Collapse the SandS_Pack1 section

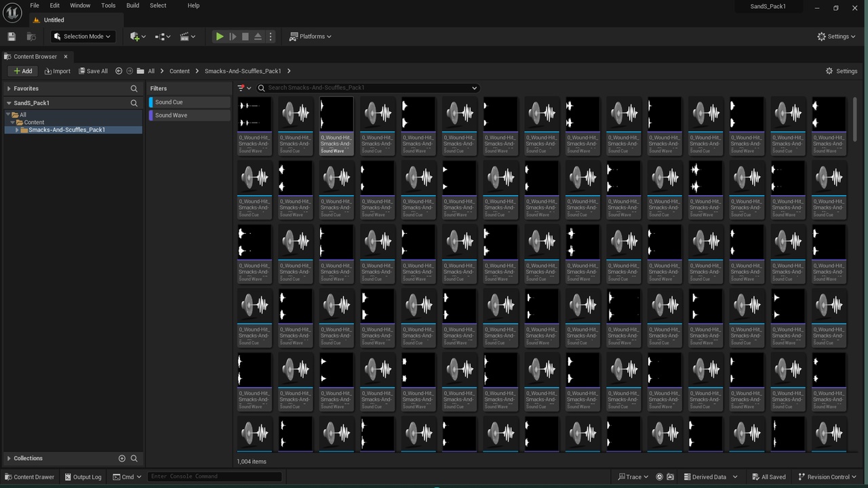(9, 103)
